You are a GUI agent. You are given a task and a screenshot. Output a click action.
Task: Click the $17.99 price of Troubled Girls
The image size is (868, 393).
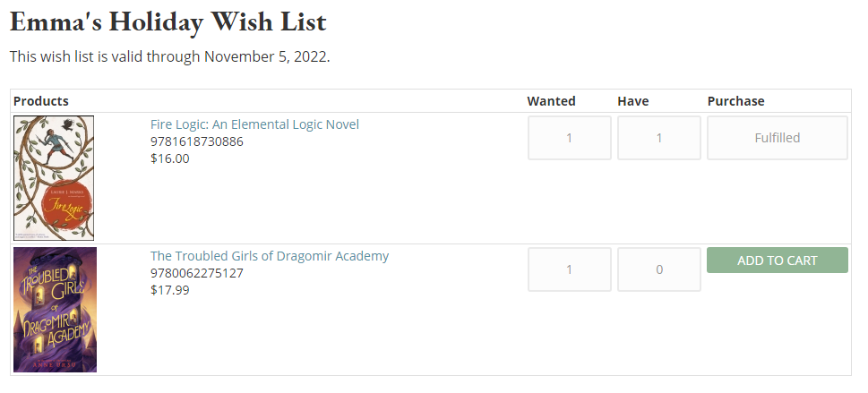coord(170,290)
